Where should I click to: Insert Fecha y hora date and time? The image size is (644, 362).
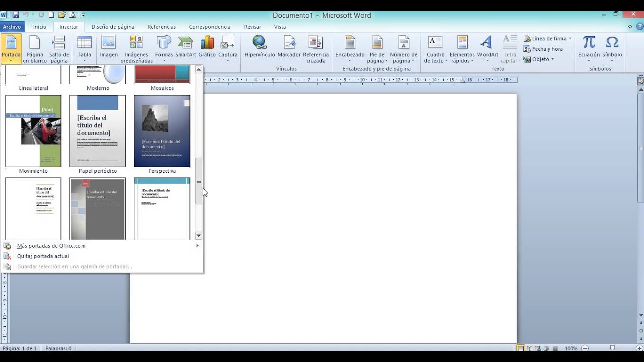pos(543,49)
